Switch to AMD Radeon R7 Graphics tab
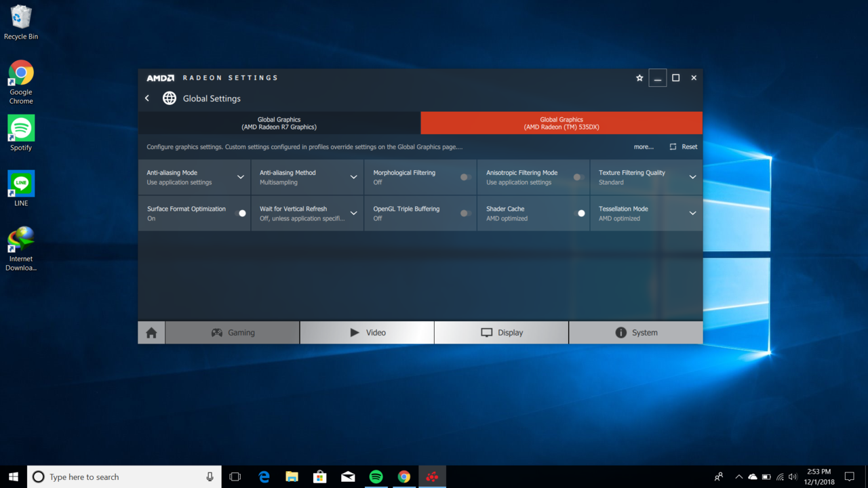 [279, 123]
